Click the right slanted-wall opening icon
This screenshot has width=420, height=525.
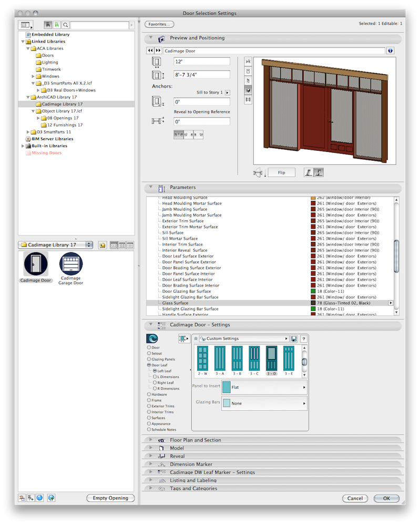(x=319, y=173)
